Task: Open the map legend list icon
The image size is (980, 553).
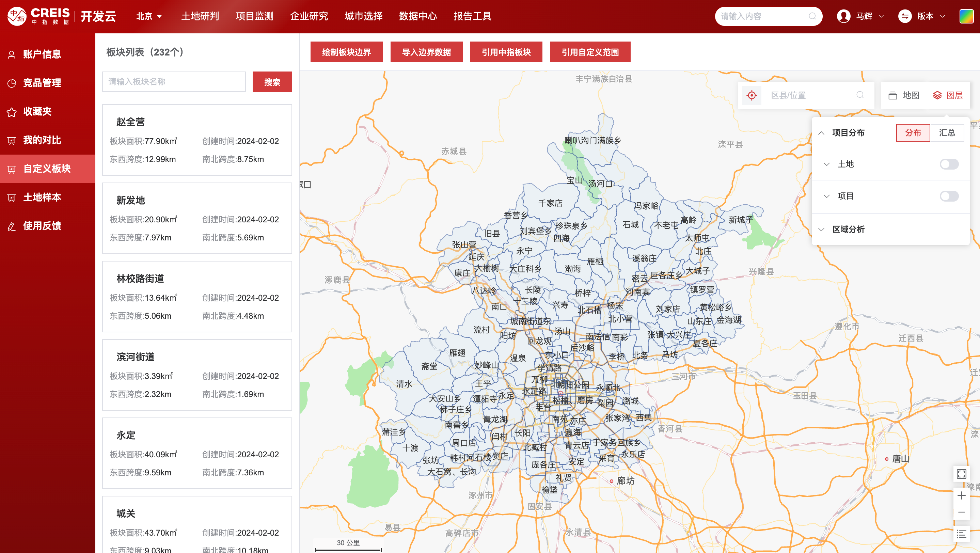Action: coord(961,534)
